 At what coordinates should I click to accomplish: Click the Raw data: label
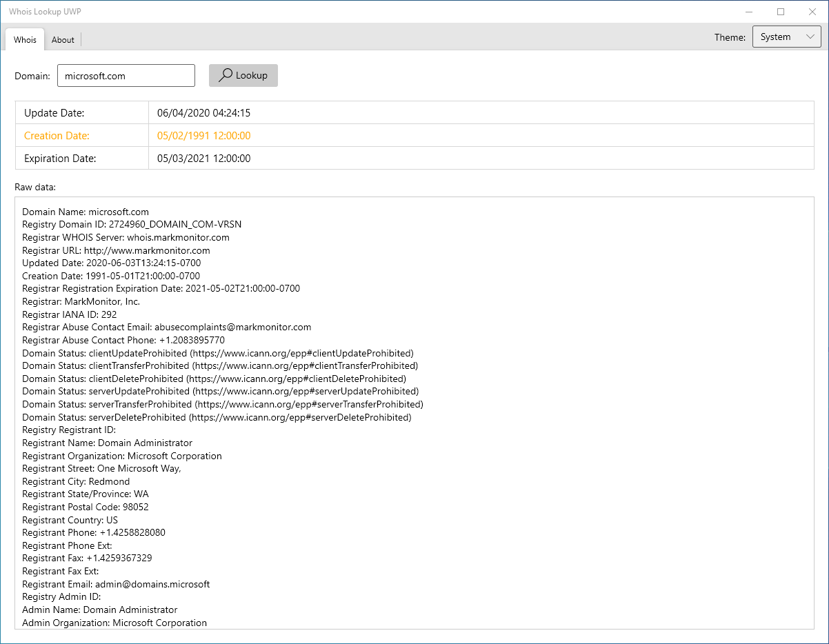[35, 187]
